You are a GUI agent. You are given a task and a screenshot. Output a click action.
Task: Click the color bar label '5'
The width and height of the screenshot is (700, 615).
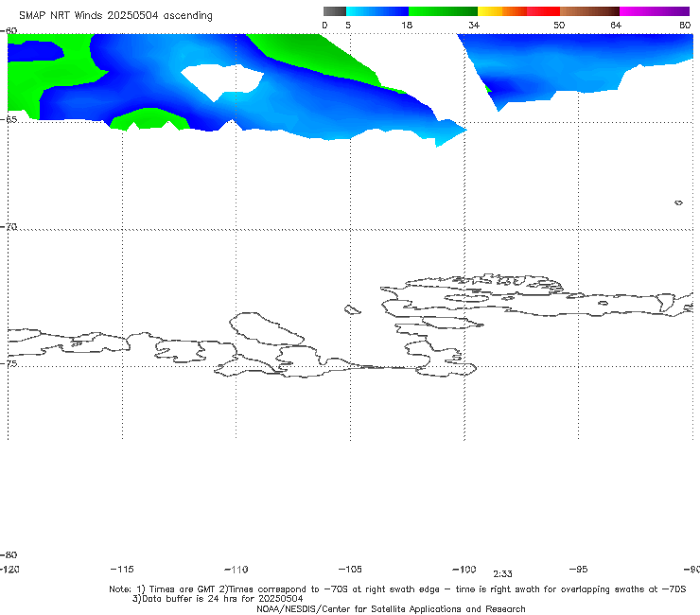(348, 25)
